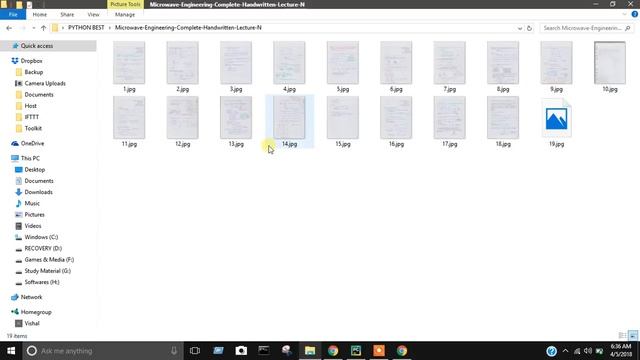This screenshot has height=360, width=640.
Task: Select the 19.jpg generic image icon
Action: point(556,118)
